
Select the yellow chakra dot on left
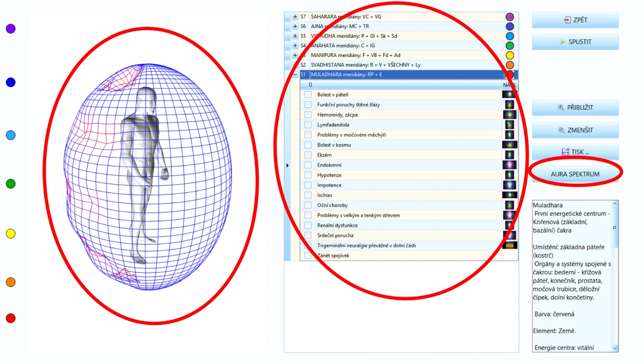click(x=11, y=234)
